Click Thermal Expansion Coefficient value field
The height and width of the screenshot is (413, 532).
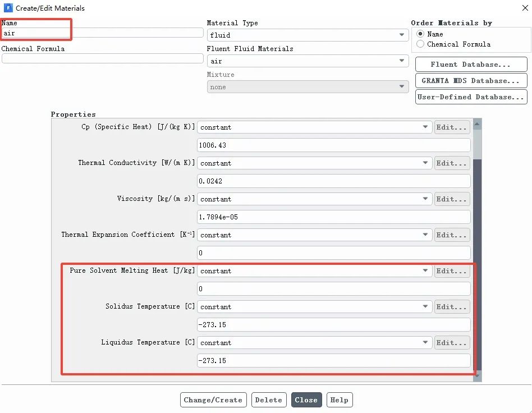[333, 253]
